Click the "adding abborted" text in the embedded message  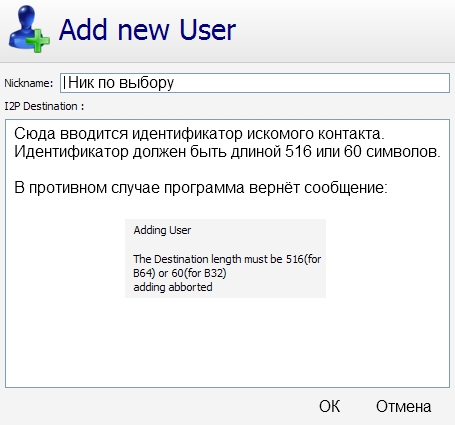click(173, 287)
